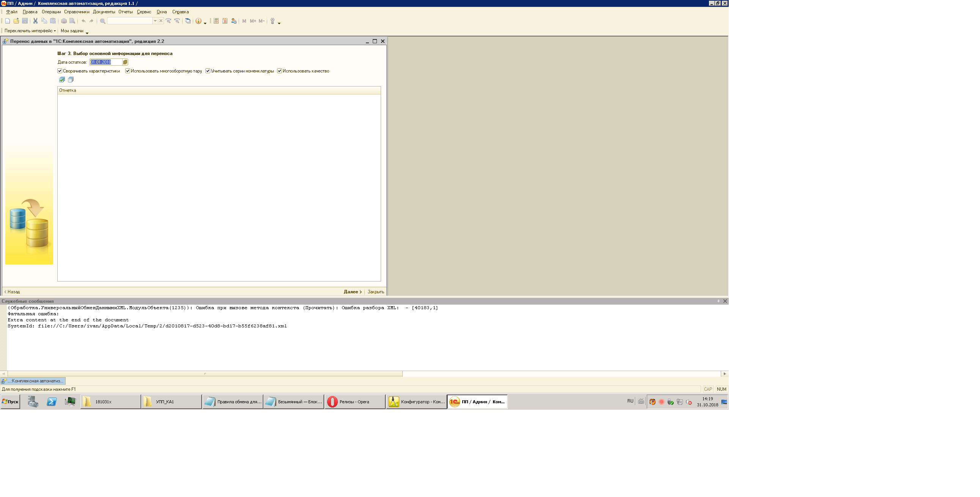Viewport: 980px width, 497px height.
Task: Click the messages panel horizontal scrollbar right arrow
Action: click(725, 374)
